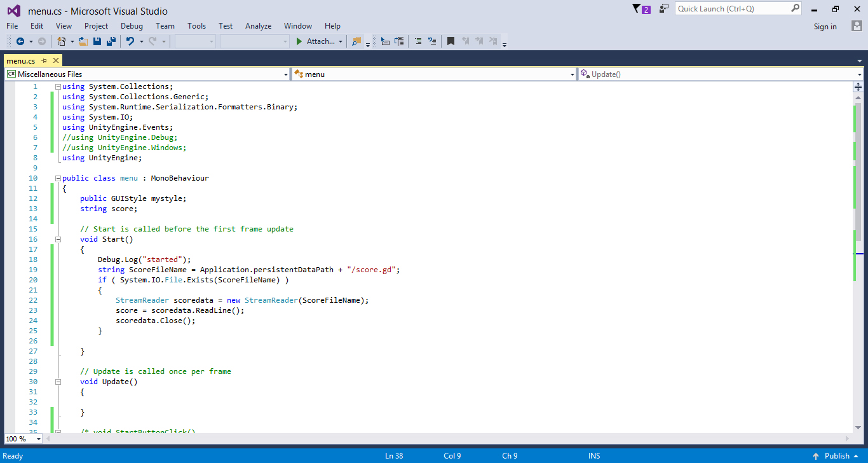Click the Debug.Log("started") code line

click(x=144, y=259)
